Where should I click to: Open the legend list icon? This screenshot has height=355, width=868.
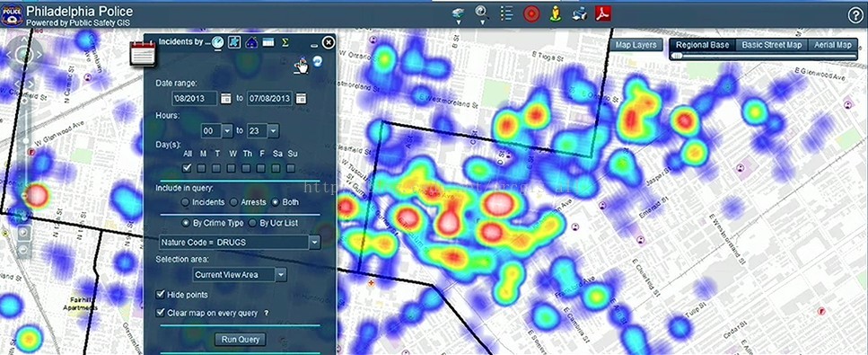pyautogui.click(x=506, y=13)
